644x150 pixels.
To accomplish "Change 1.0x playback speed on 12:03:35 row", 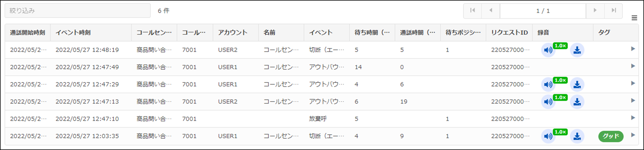I will [x=560, y=132].
